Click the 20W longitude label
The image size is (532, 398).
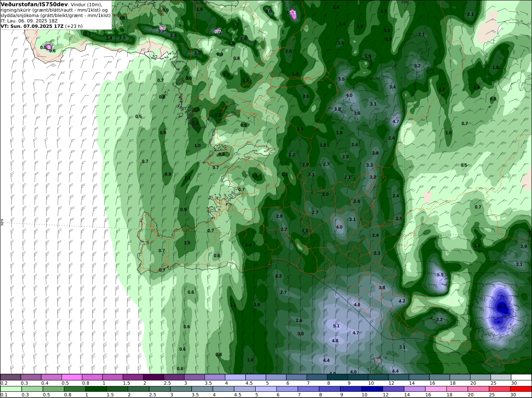click(x=405, y=2)
